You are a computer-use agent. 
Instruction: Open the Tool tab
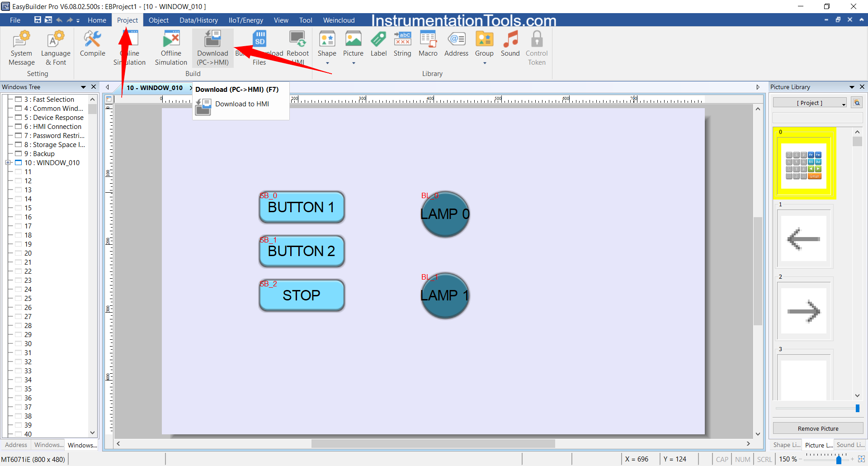[306, 20]
